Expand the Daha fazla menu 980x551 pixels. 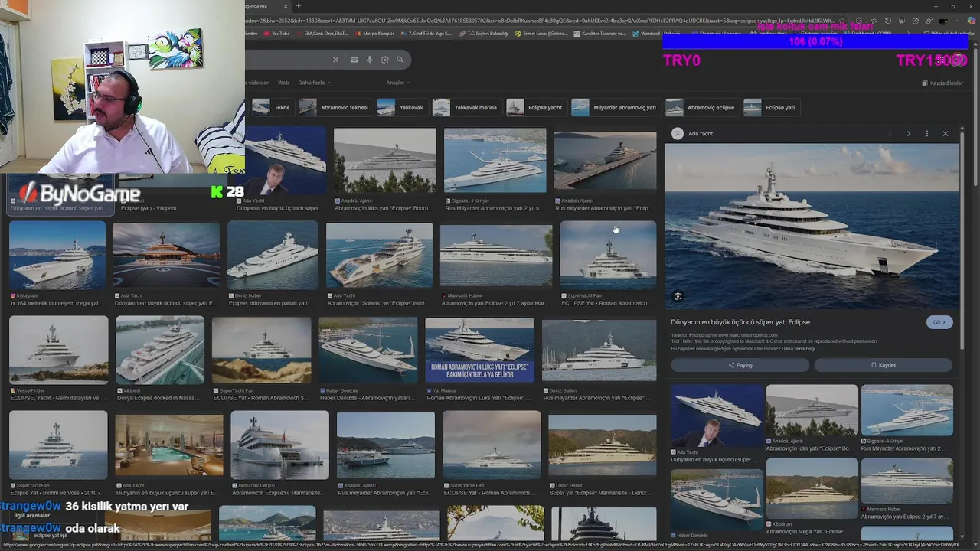point(314,83)
